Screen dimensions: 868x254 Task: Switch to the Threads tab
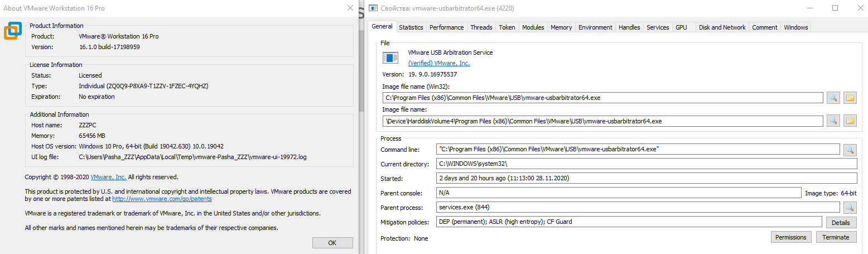tap(481, 27)
